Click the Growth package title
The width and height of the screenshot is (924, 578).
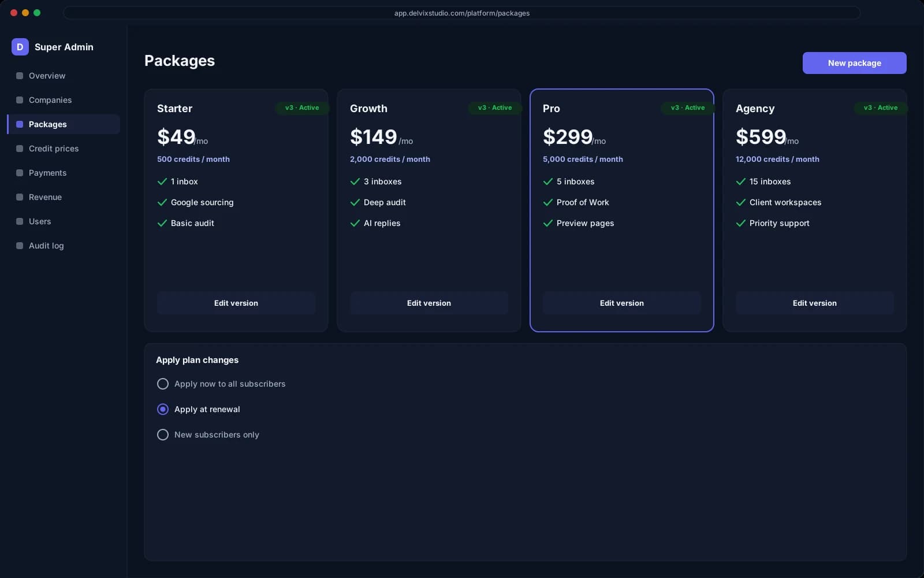pyautogui.click(x=368, y=109)
